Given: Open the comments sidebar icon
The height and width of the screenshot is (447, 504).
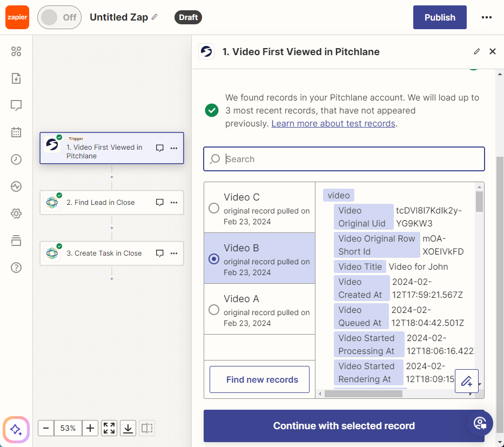Looking at the screenshot, I should click(x=16, y=105).
